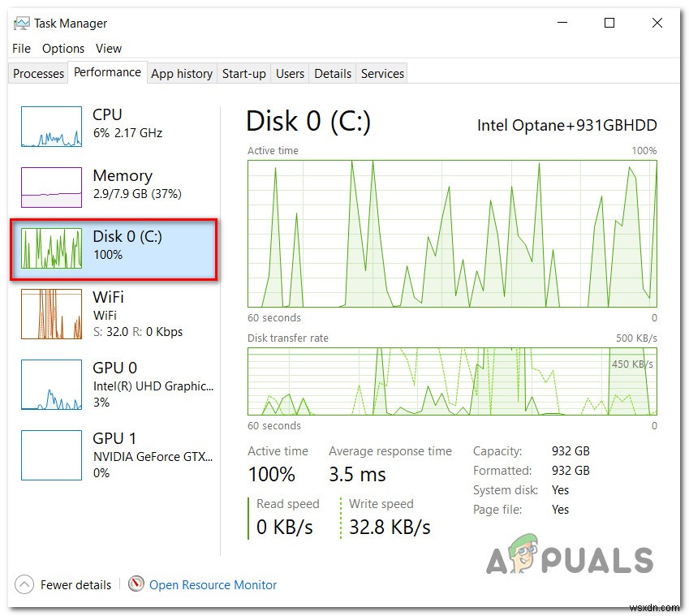
Task: Switch to the Processes tab
Action: pyautogui.click(x=37, y=73)
